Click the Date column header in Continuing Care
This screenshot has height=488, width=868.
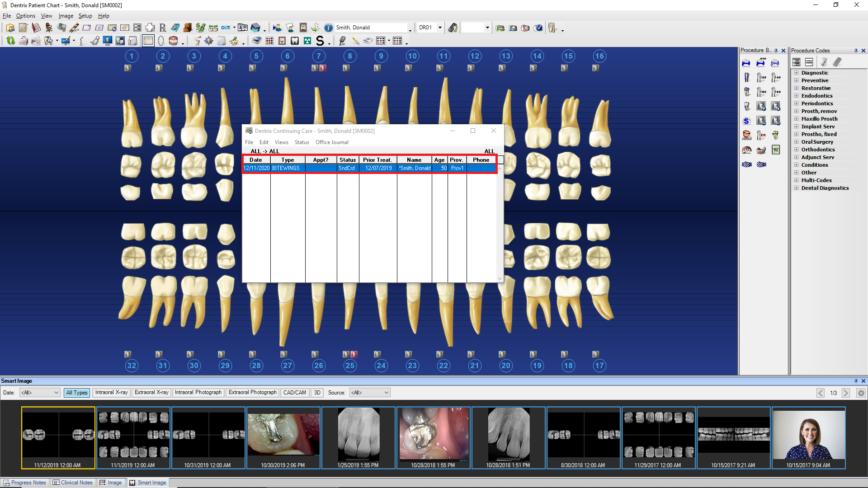(256, 160)
